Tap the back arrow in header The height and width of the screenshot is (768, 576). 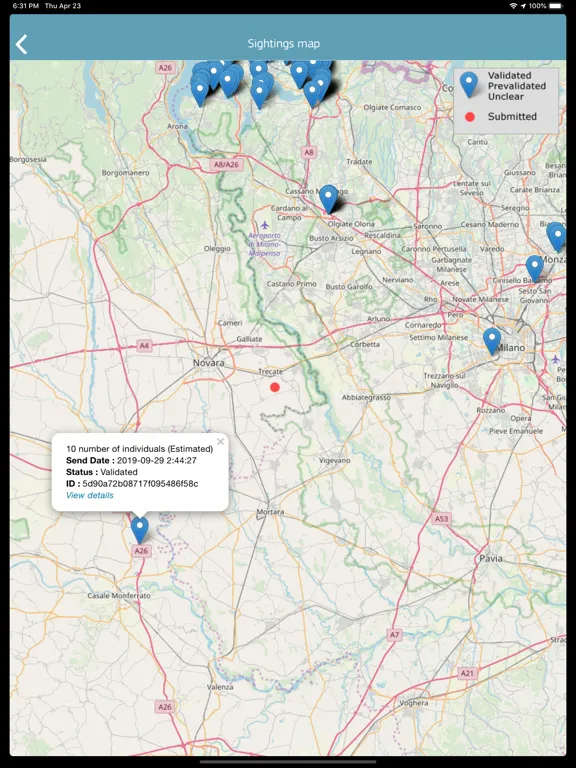coord(22,44)
